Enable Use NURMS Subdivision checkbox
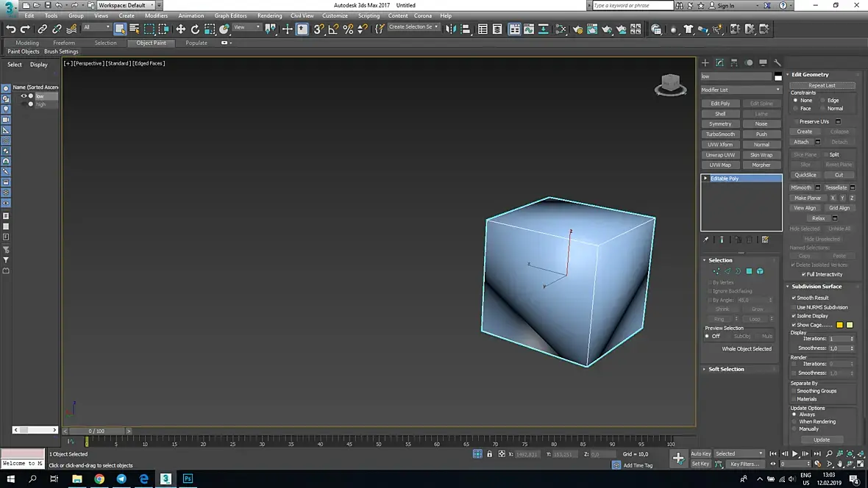Image resolution: width=868 pixels, height=488 pixels. pyautogui.click(x=794, y=307)
